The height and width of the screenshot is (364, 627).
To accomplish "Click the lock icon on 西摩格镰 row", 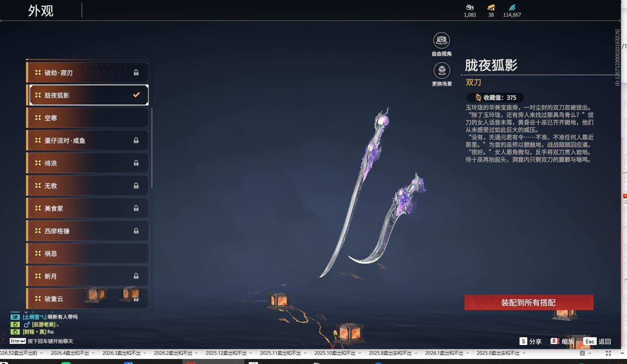I will 136,231.
